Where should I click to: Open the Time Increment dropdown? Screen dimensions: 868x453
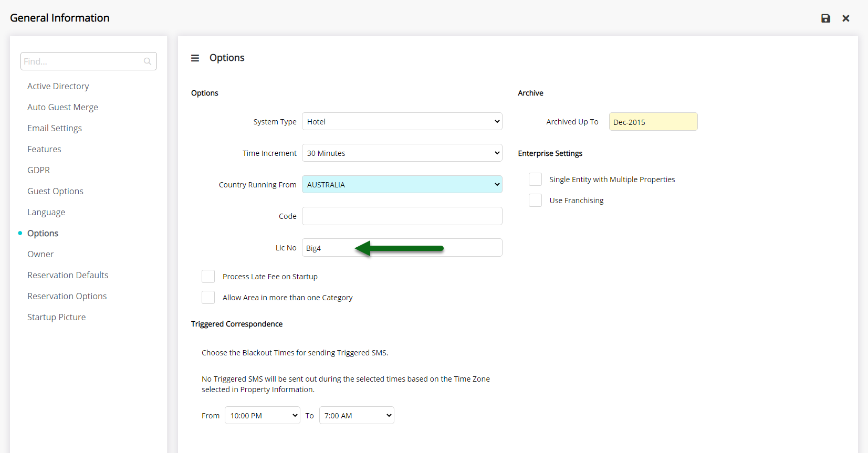(x=402, y=153)
